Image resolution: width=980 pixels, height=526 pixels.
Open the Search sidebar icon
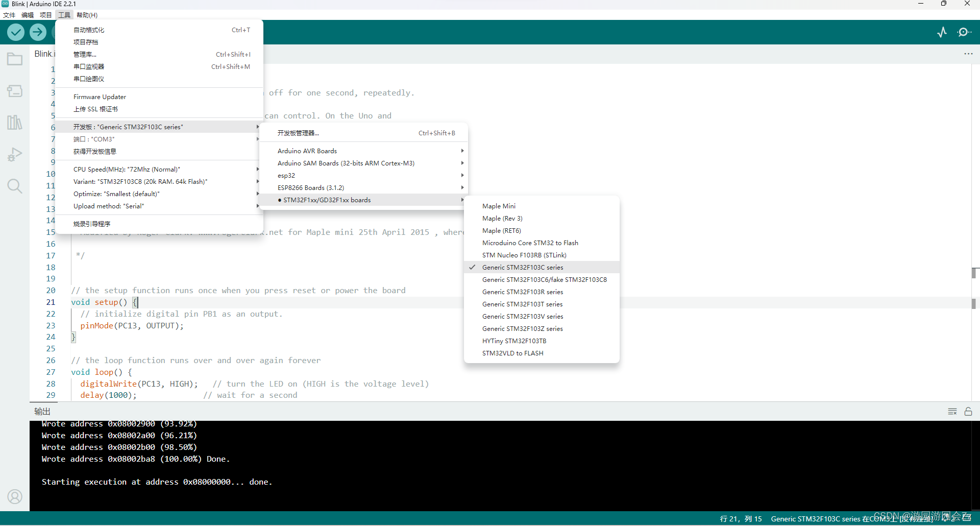pyautogui.click(x=15, y=186)
